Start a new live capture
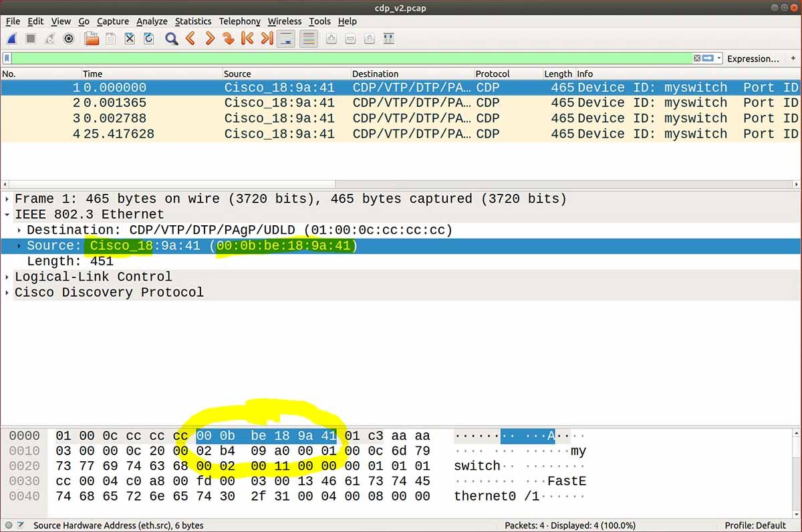 11,38
